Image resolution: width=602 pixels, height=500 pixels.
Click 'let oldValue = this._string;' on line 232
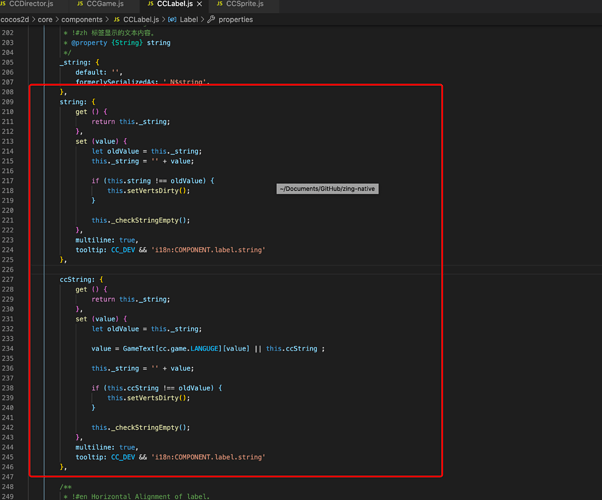(147, 329)
